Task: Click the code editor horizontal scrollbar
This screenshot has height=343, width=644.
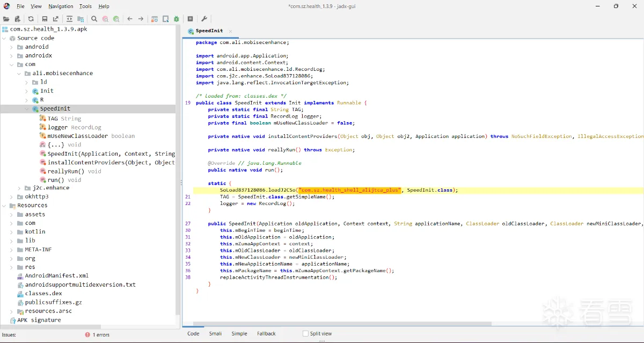Action: click(x=342, y=324)
